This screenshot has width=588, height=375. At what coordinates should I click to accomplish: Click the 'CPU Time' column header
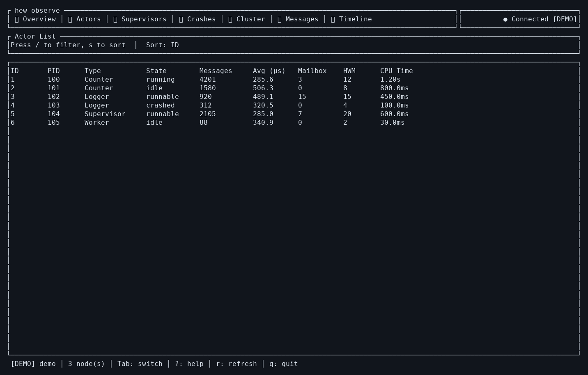(397, 71)
